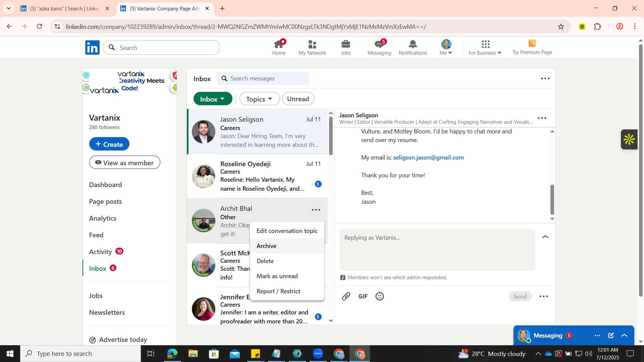644x362 pixels.
Task: Click View as member button
Action: (x=124, y=163)
